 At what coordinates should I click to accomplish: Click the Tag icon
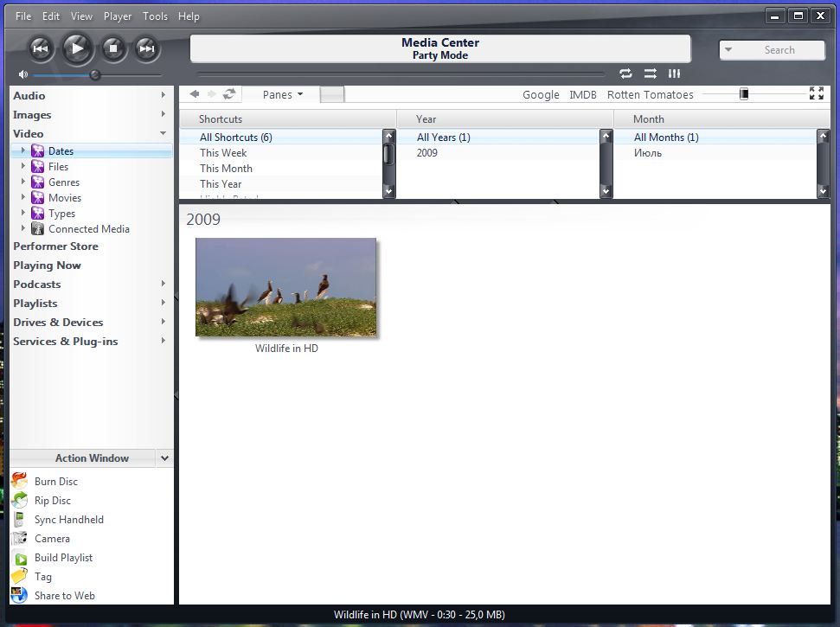(19, 576)
